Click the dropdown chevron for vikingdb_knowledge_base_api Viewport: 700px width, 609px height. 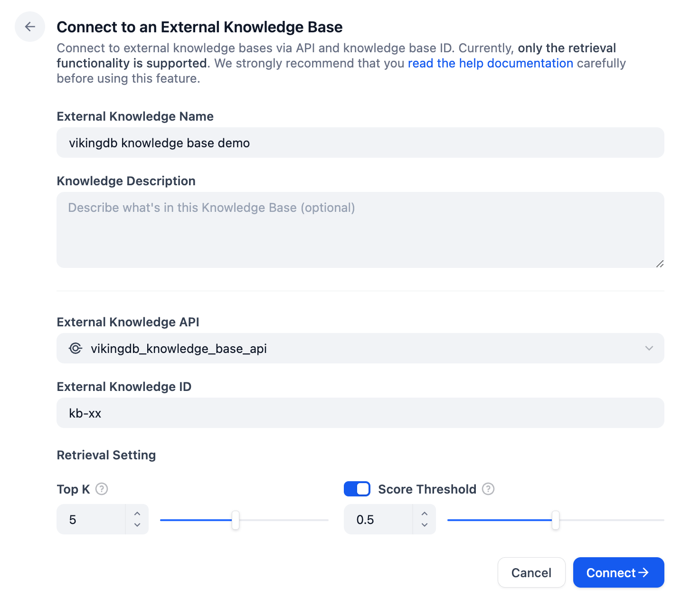pos(649,348)
